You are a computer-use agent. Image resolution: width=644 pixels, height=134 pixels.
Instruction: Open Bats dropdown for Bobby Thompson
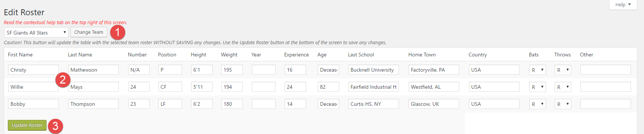tap(537, 104)
